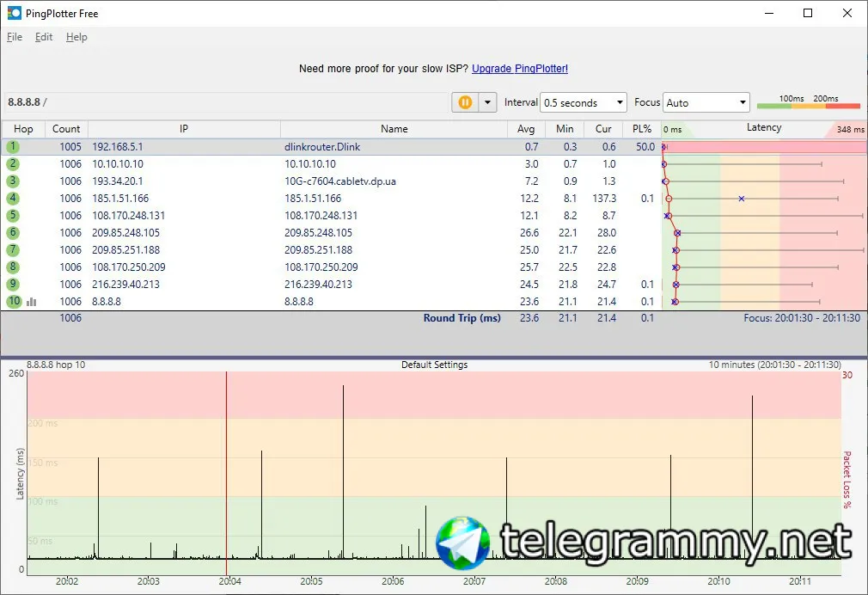This screenshot has width=868, height=595.
Task: Select IP 192.168.5.1 cell
Action: pyautogui.click(x=118, y=147)
